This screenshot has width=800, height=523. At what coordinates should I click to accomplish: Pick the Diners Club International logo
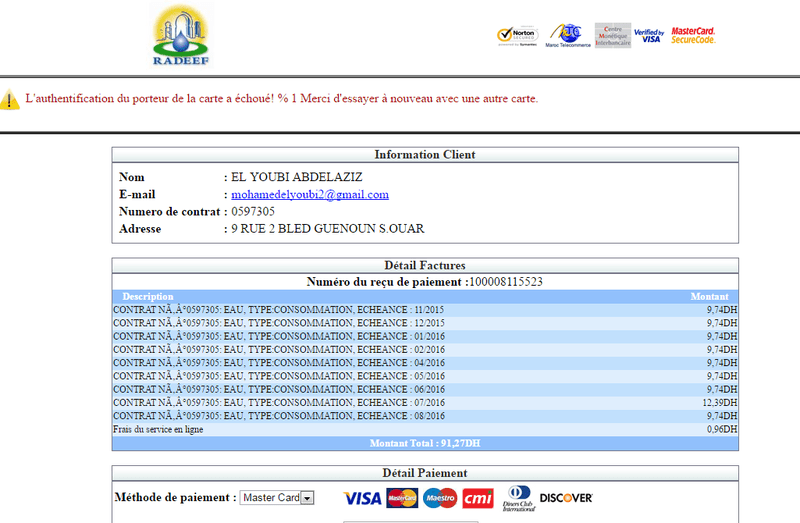pyautogui.click(x=517, y=498)
